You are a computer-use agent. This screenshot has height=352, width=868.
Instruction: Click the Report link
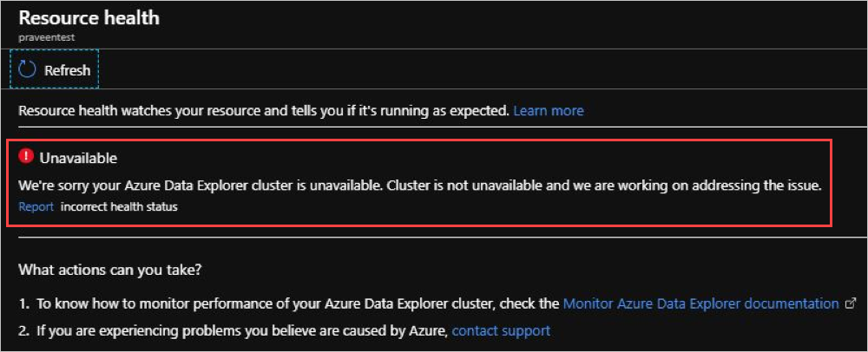[36, 207]
